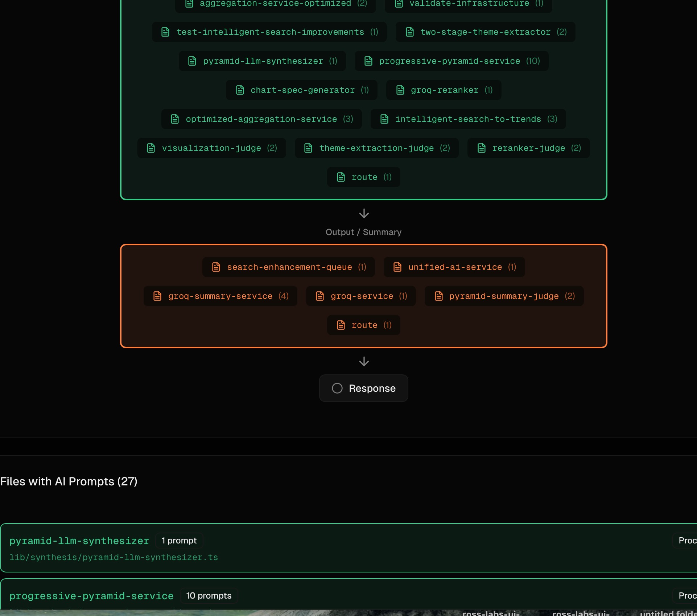Expand the progressive-pyramid-service prompt card

[x=91, y=596]
